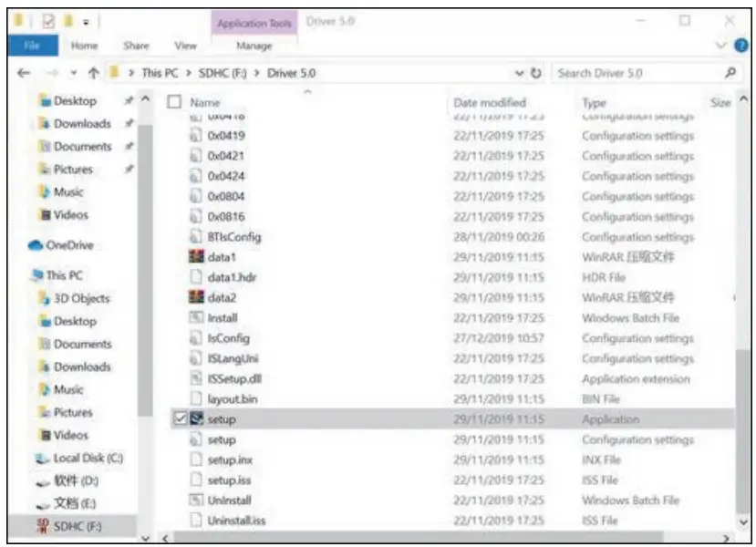Refresh the Driver 5.0 folder
The height and width of the screenshot is (547, 756).
[535, 73]
